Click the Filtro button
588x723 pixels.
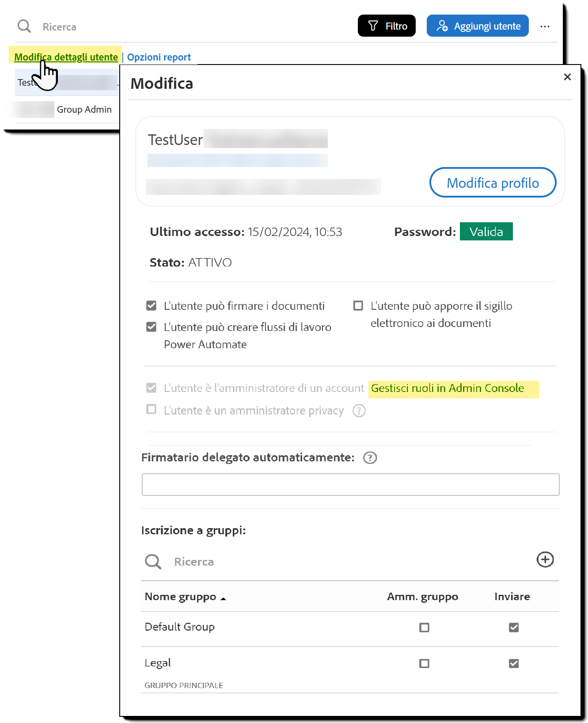click(x=387, y=26)
